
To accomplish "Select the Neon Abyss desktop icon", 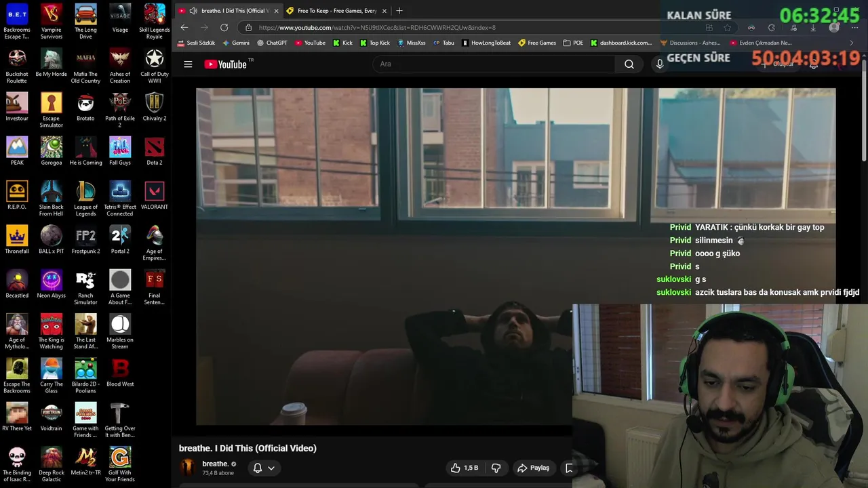I will coord(52,284).
